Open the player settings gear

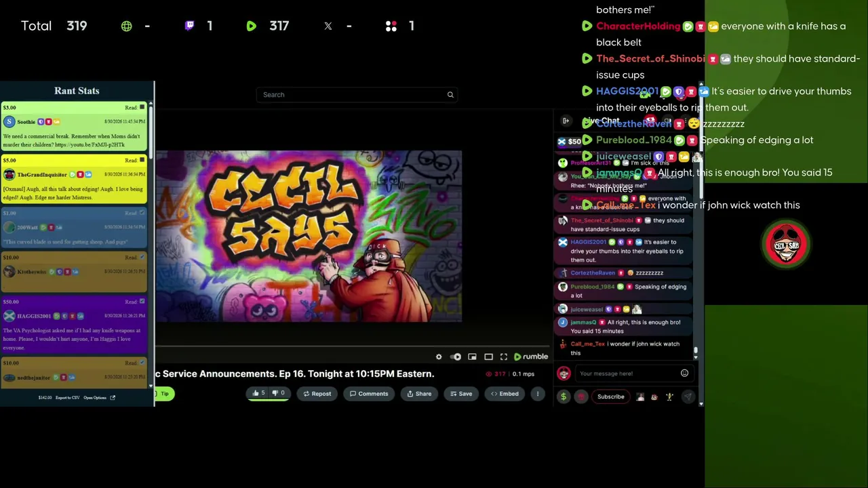click(x=439, y=357)
